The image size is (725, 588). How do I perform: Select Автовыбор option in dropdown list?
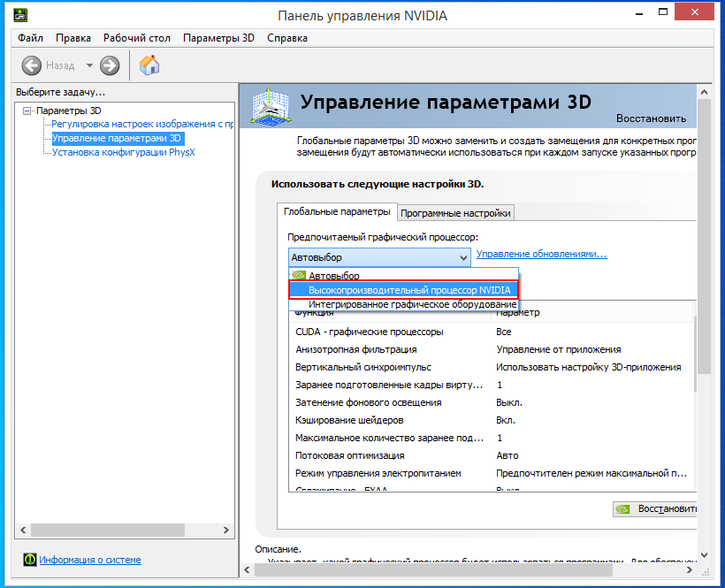pos(333,276)
